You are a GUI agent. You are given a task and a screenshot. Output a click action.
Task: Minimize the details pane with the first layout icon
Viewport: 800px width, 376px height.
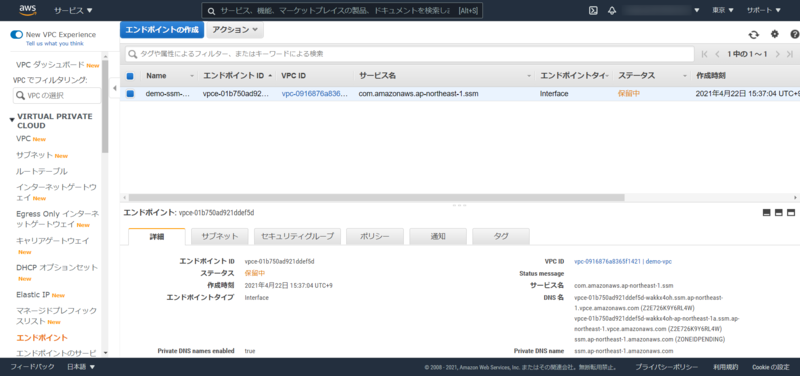pyautogui.click(x=766, y=213)
